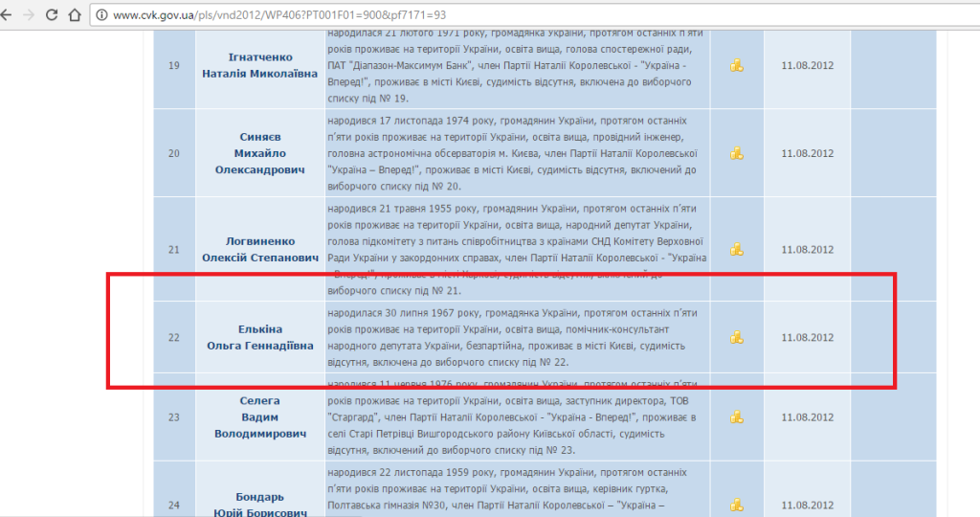This screenshot has height=517, width=980.
Task: Open candidate Логвиненко Олексій Степанович link
Action: point(260,250)
